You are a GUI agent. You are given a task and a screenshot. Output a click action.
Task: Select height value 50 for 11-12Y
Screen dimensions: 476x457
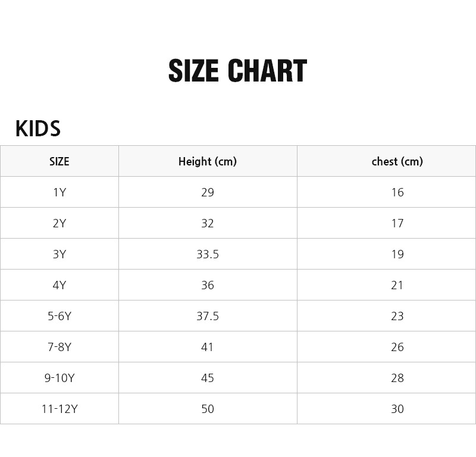[x=208, y=409]
